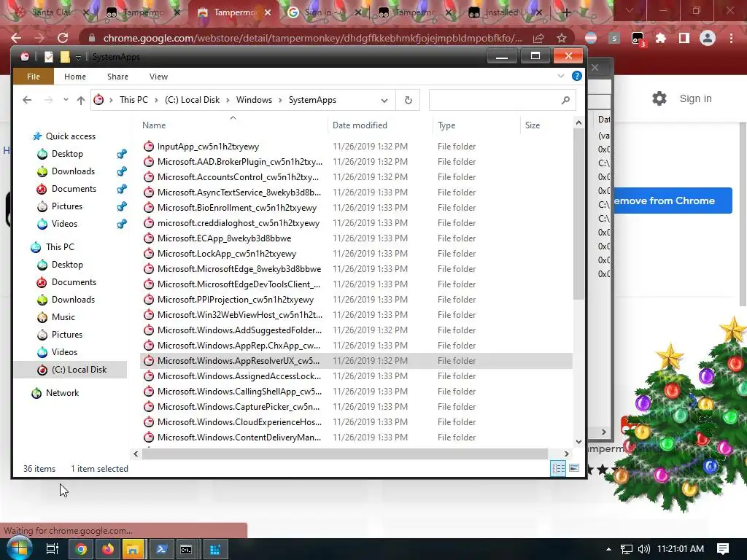Click Remove from Chrome button
747x560 pixels.
[673, 201]
